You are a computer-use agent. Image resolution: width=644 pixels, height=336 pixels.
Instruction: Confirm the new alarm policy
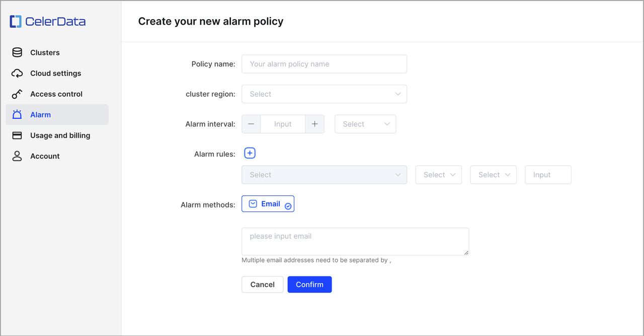pyautogui.click(x=309, y=284)
